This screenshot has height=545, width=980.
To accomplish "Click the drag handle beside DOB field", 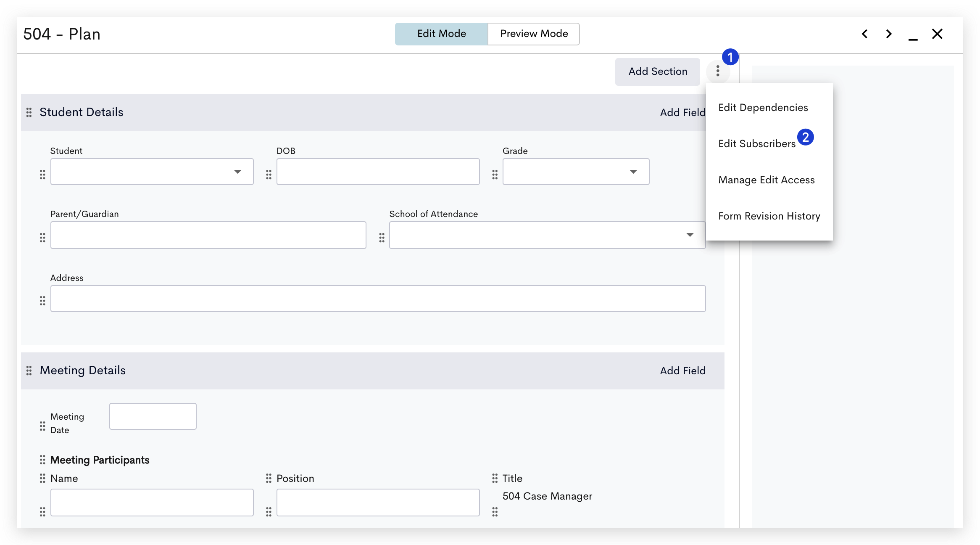I will click(269, 175).
